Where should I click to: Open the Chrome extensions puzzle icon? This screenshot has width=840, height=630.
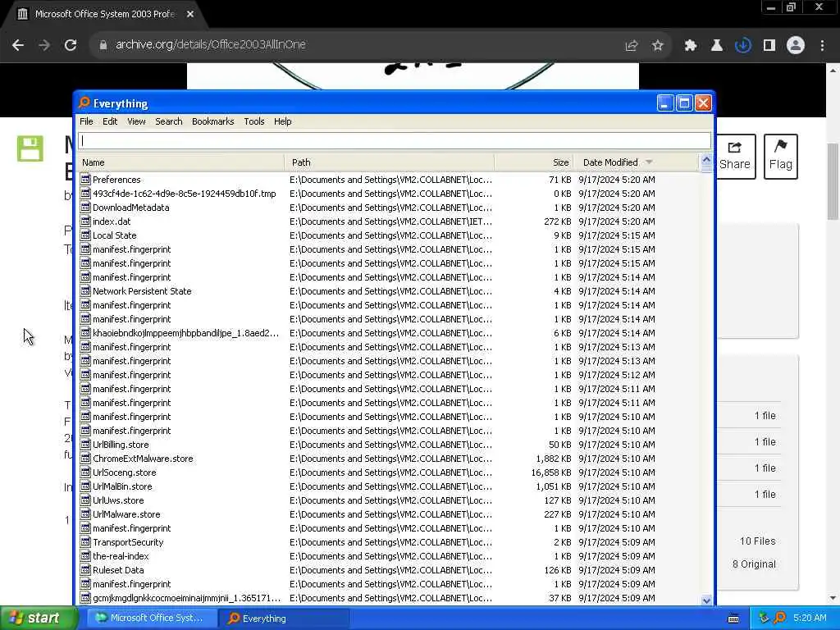[x=690, y=46]
